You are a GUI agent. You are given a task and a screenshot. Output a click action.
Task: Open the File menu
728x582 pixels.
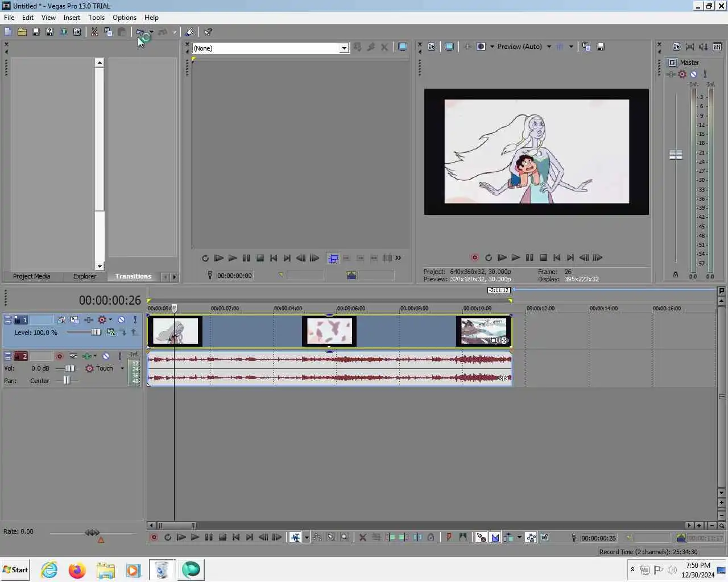9,18
